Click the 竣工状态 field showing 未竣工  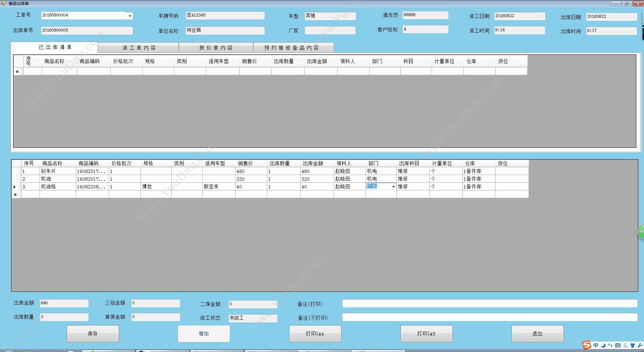253,318
